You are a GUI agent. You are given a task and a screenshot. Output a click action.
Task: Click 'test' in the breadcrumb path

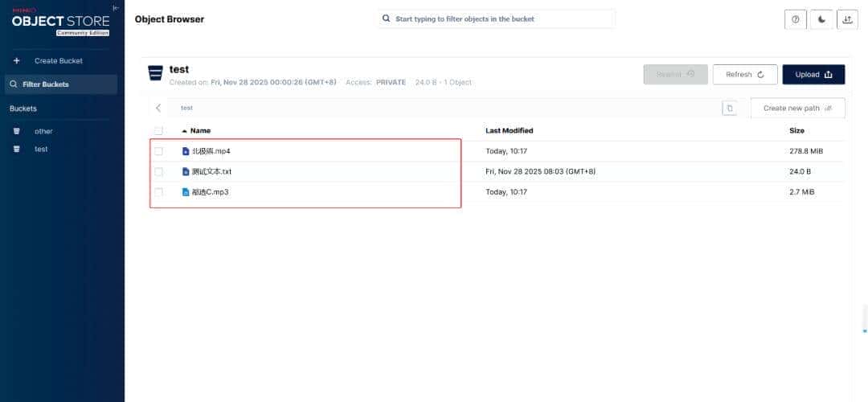click(x=186, y=108)
